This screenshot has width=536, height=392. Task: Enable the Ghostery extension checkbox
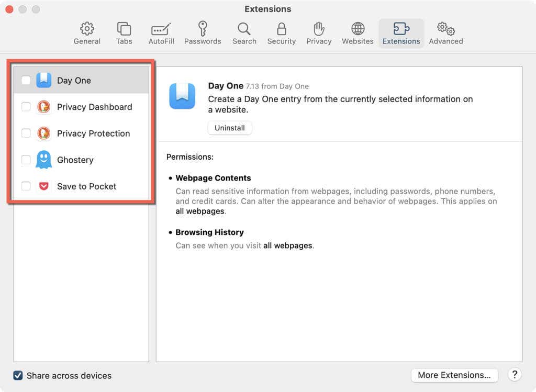click(x=26, y=160)
